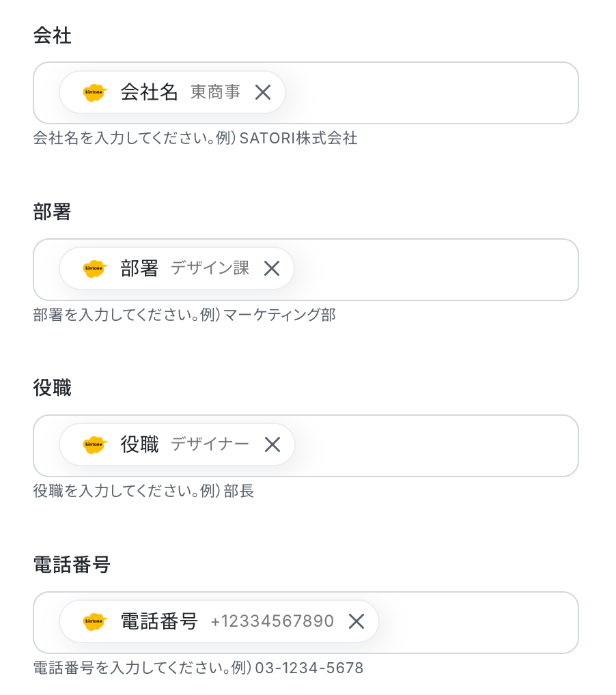Click the デザイナー value in the chip
The width and height of the screenshot is (616, 695).
coord(210,444)
